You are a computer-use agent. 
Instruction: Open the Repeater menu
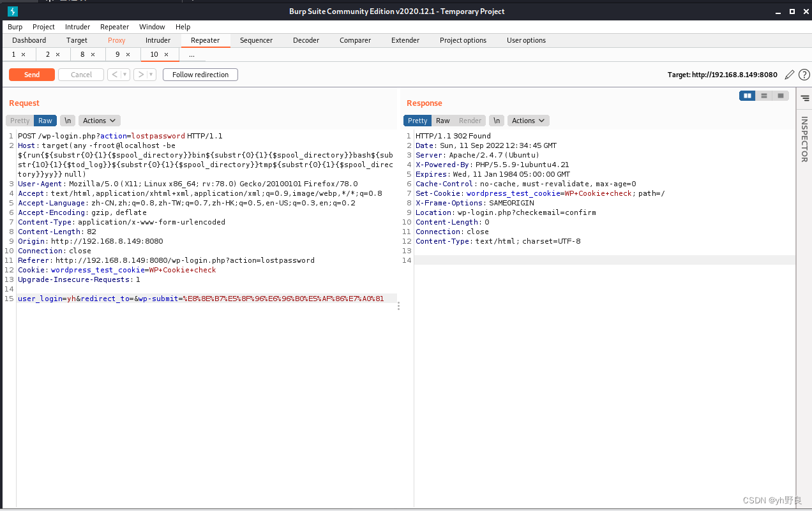pos(115,27)
